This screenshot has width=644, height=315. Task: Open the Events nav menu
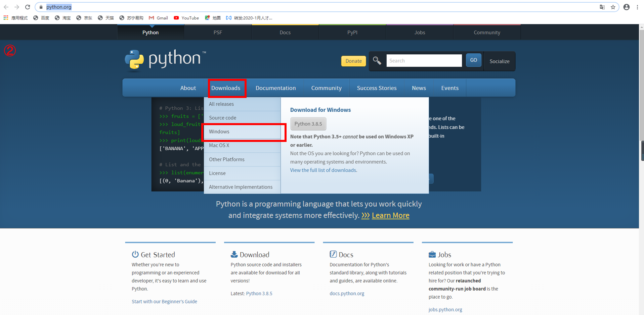pyautogui.click(x=450, y=88)
